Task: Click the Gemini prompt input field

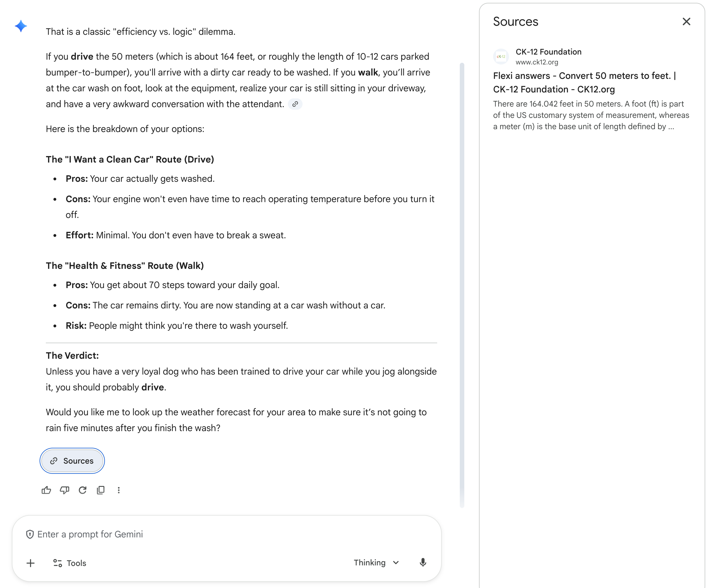Action: (203, 534)
